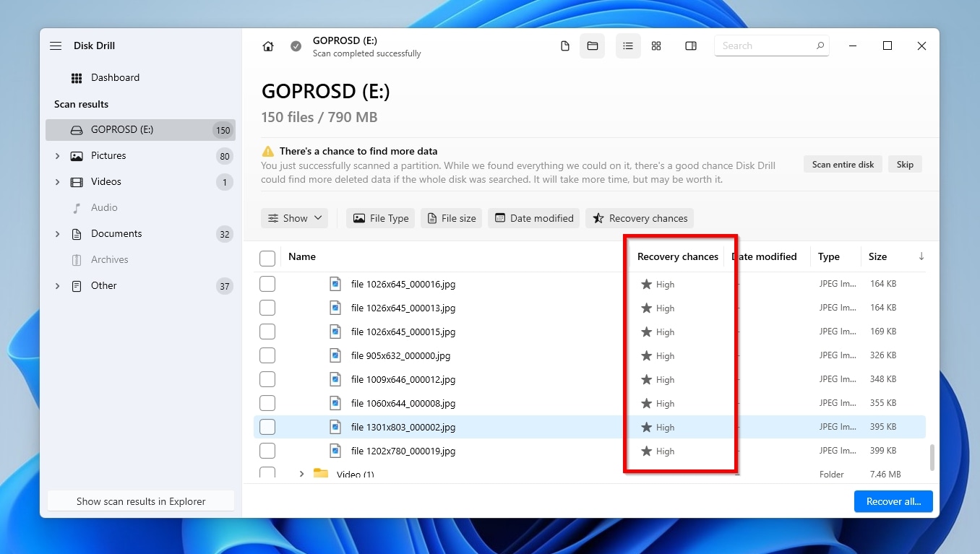The height and width of the screenshot is (554, 980).
Task: Tick checkbox for file 905x632_000000.jpg
Action: (267, 356)
